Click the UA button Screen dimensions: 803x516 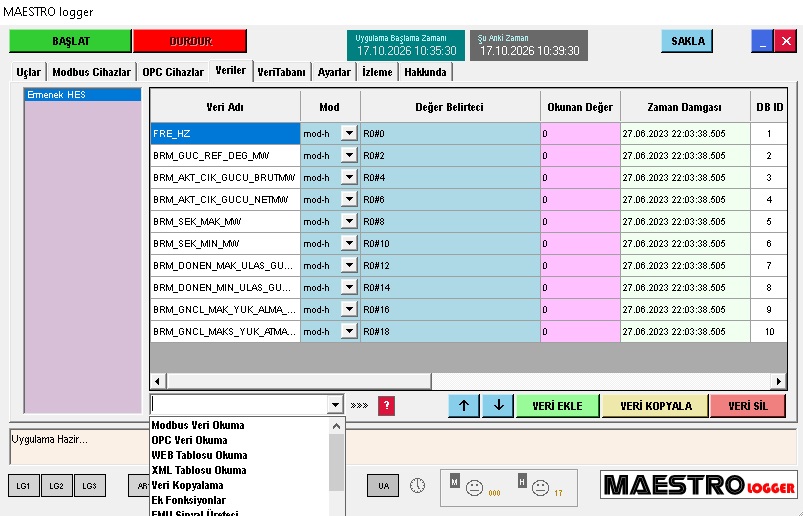383,486
